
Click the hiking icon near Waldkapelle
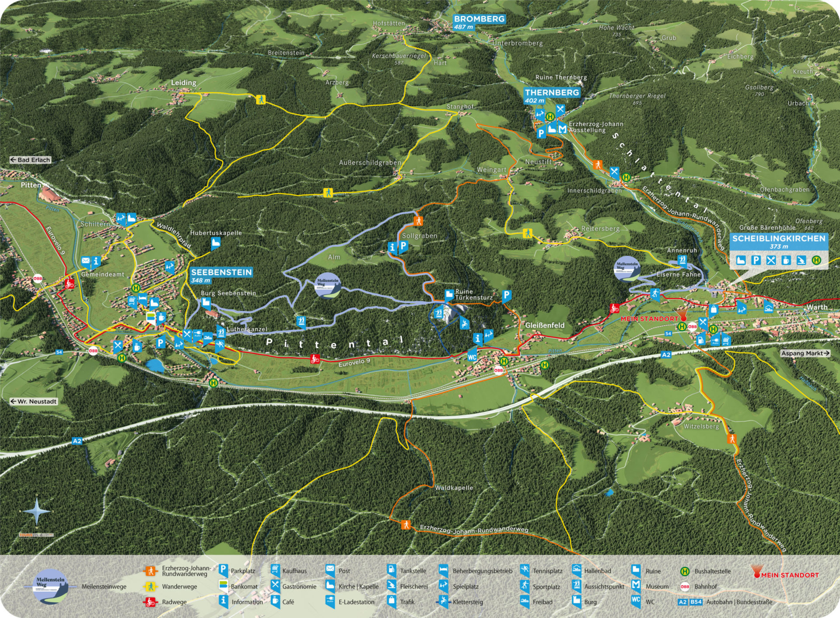tap(406, 524)
